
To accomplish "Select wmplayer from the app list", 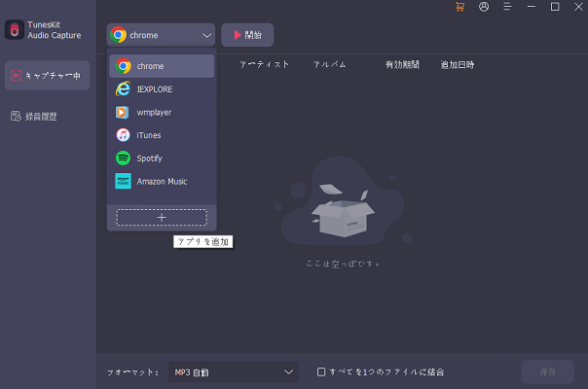I will pos(162,113).
